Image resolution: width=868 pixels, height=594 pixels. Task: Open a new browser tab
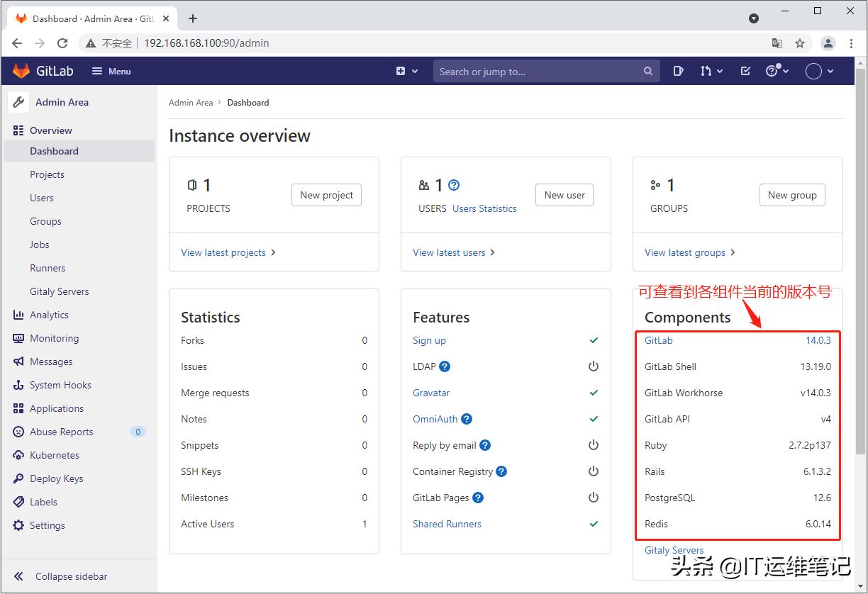click(193, 18)
